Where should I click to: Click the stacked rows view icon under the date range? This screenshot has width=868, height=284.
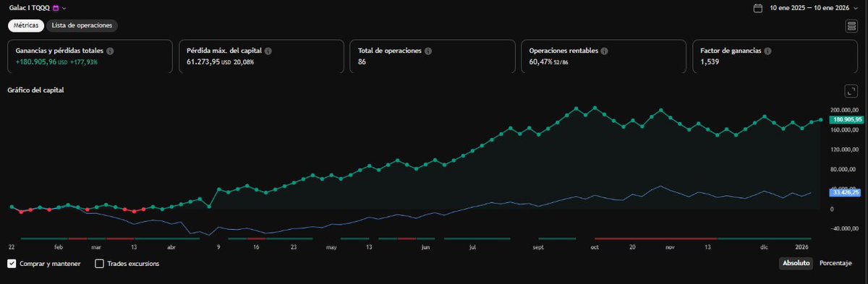click(x=851, y=26)
